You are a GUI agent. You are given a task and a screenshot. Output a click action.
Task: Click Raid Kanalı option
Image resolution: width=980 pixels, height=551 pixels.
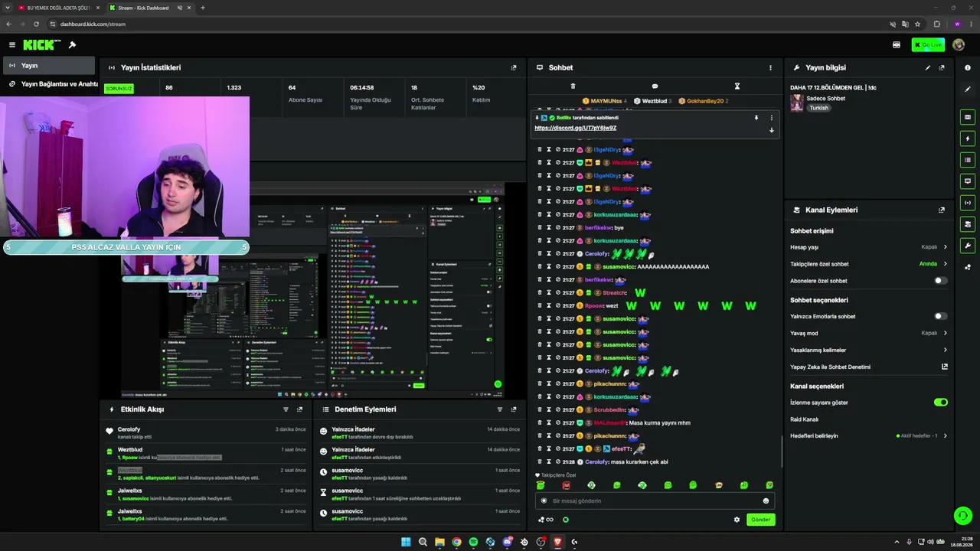click(x=804, y=419)
